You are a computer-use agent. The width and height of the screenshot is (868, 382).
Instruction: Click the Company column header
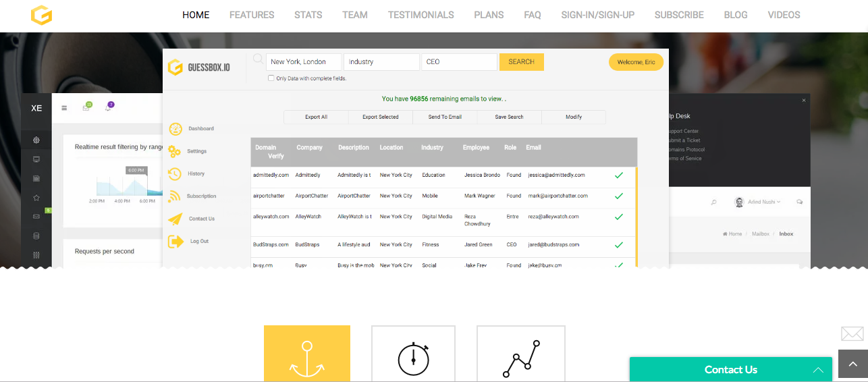[x=309, y=147]
